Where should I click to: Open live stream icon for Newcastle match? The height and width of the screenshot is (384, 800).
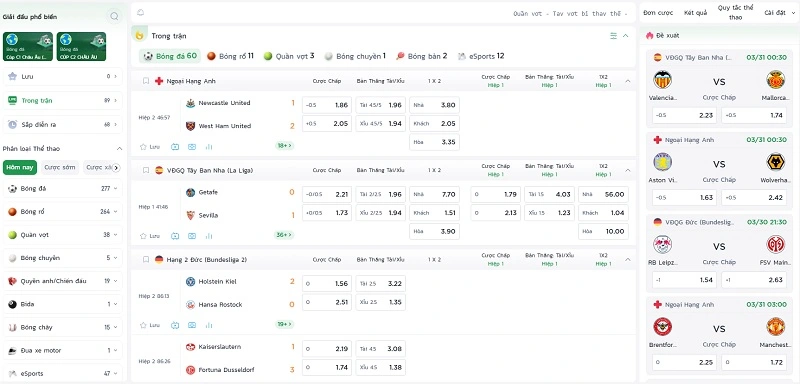(x=175, y=146)
